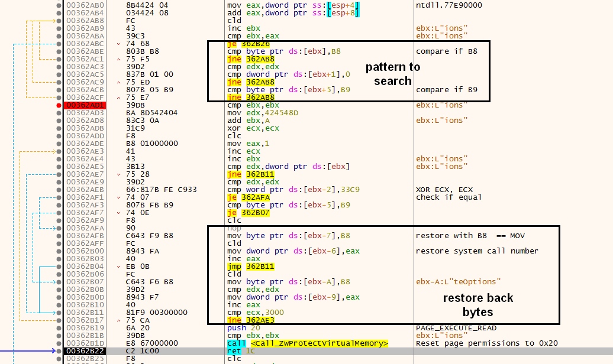Toggle breakpoint dot beside address 00362B07
613x364 pixels.
tap(59, 282)
